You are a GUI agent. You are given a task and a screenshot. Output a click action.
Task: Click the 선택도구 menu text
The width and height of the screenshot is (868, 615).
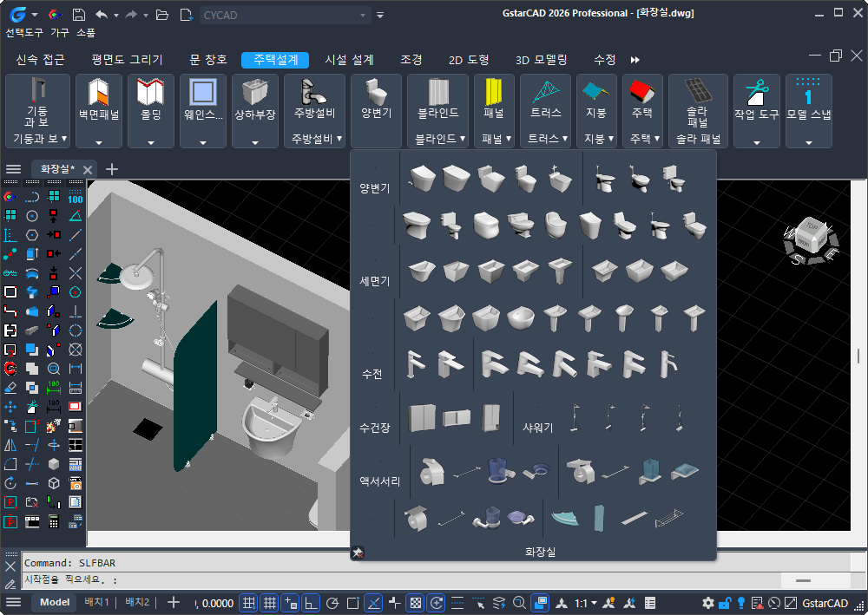tap(24, 32)
